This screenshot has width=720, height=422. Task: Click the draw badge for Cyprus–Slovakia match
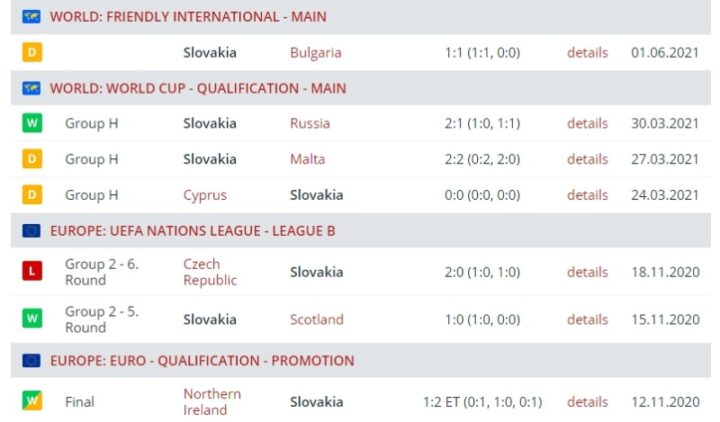32,195
